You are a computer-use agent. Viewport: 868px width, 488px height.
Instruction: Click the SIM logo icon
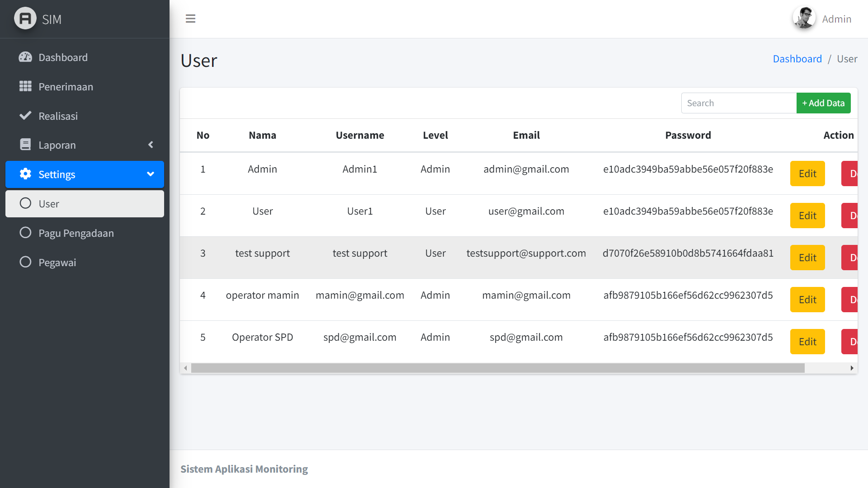[x=25, y=19]
